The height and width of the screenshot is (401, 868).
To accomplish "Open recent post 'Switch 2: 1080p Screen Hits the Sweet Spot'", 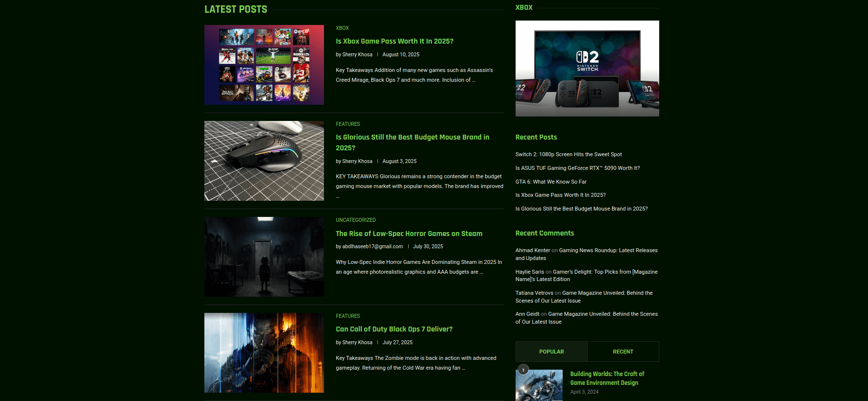I will [x=569, y=154].
